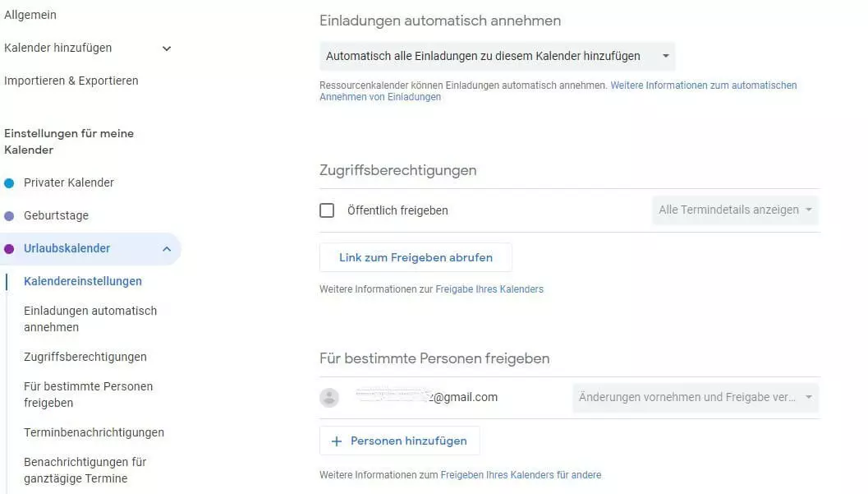Click the user avatar icon beside gmail address
Viewport: 868px width, 494px height.
(x=329, y=398)
